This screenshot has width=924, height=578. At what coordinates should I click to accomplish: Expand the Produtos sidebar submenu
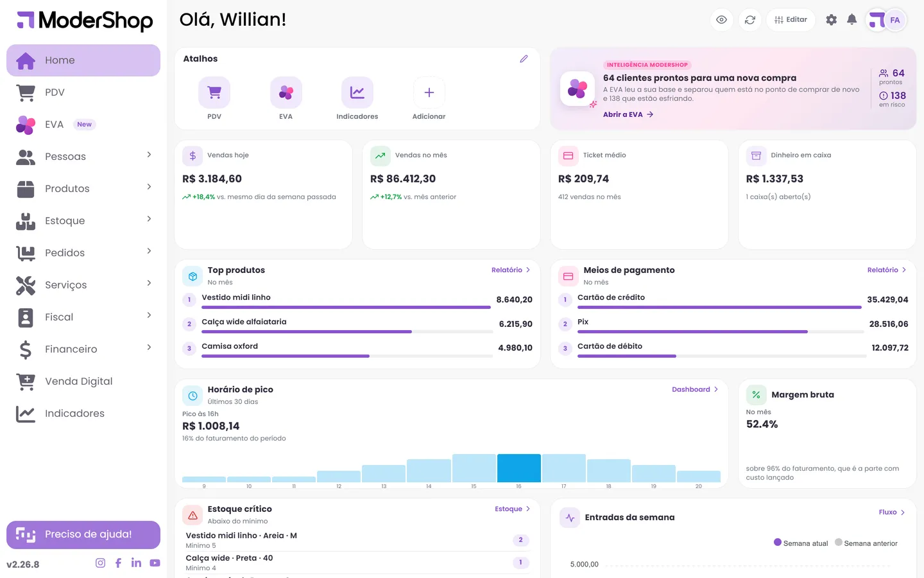click(83, 189)
